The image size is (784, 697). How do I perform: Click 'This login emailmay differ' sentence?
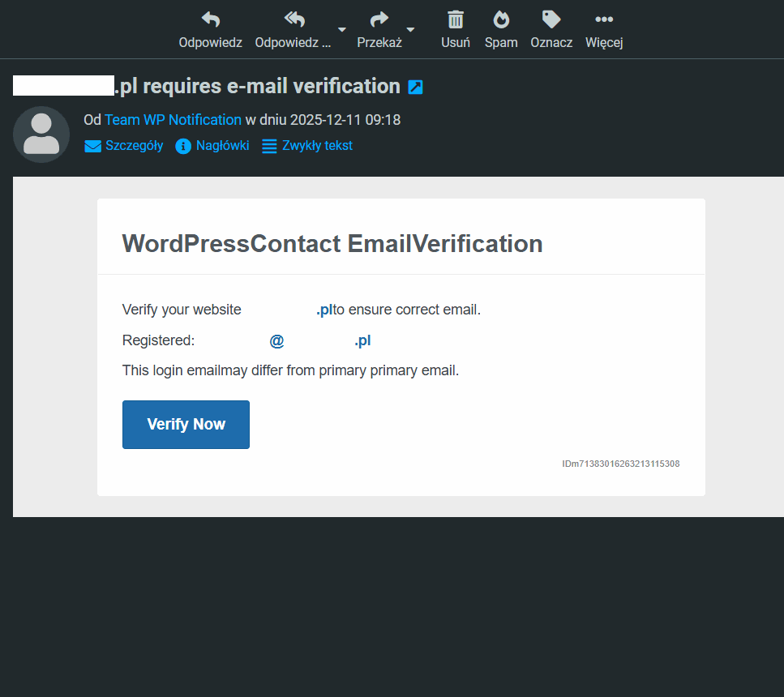click(x=290, y=370)
